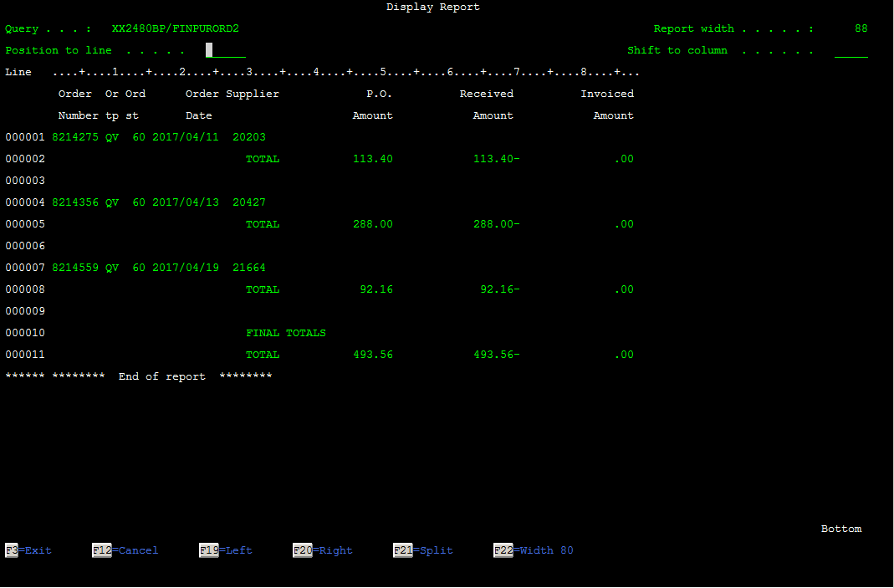Select order number 8214275 on line 000001
This screenshot has height=588, width=894.
pyautogui.click(x=75, y=137)
